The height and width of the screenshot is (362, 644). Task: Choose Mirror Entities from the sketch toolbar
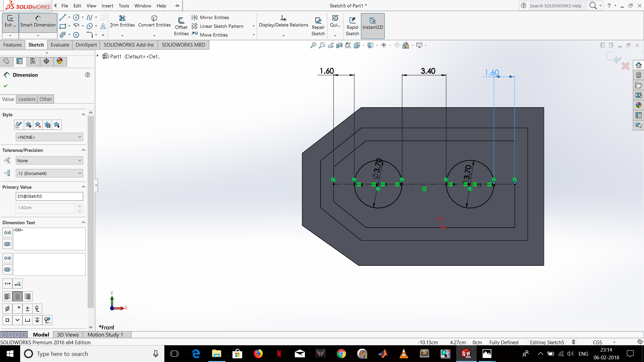click(214, 17)
